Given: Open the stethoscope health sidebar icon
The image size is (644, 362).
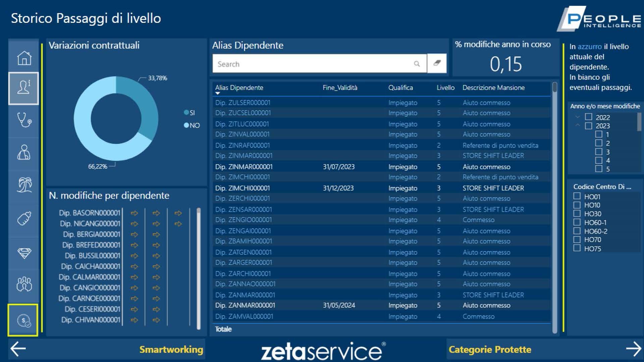Looking at the screenshot, I should coord(24,120).
